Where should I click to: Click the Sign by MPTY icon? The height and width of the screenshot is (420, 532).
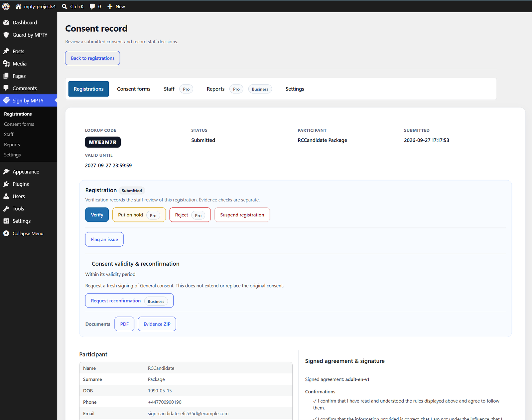point(6,101)
